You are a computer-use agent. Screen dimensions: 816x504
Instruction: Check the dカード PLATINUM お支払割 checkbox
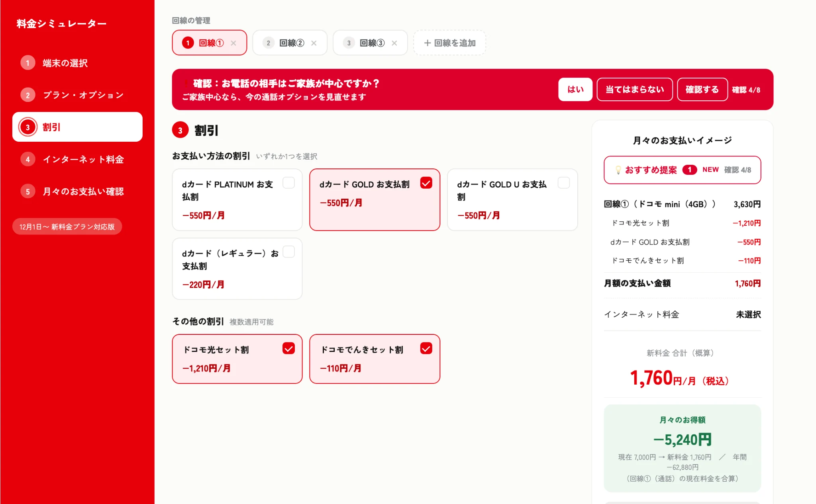(x=288, y=183)
